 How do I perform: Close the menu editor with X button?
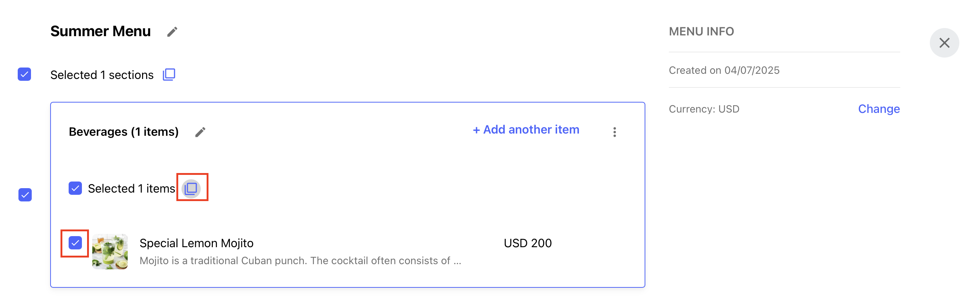944,43
